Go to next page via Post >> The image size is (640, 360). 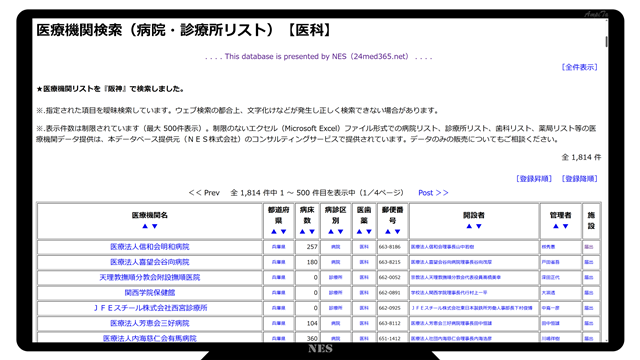(x=433, y=193)
